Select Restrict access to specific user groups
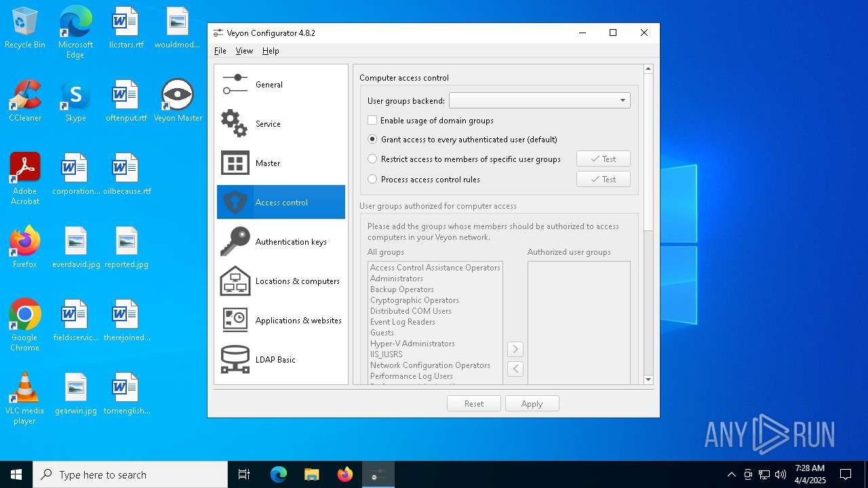This screenshot has height=488, width=868. 465,159
